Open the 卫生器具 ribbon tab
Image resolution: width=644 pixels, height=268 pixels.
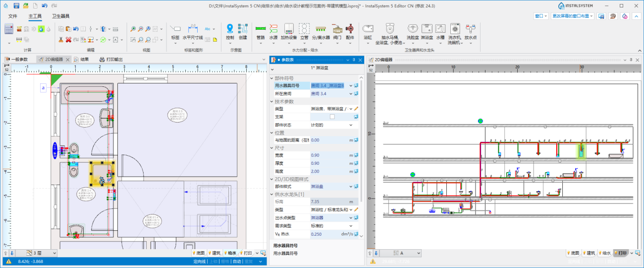60,16
